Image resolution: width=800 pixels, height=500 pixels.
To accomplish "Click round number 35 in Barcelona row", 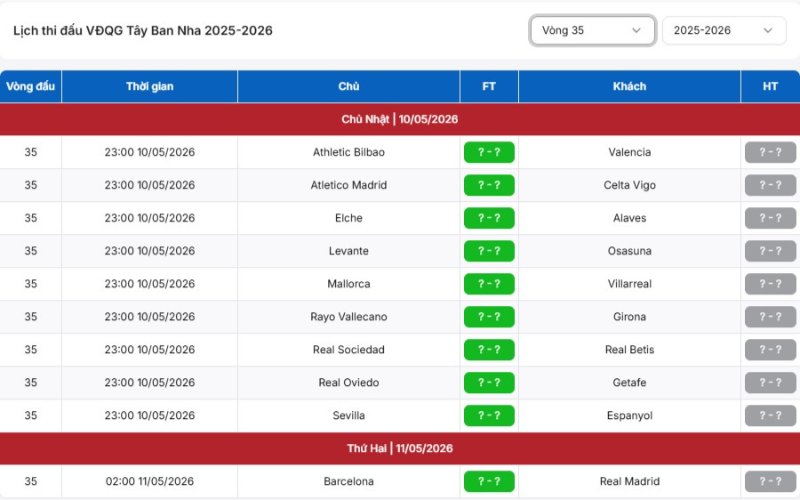I will click(31, 481).
